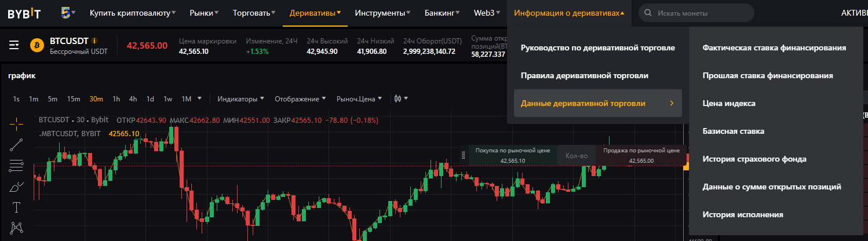The height and width of the screenshot is (241, 868).
Task: Click the BTCUSDT info icon
Action: coord(94,41)
